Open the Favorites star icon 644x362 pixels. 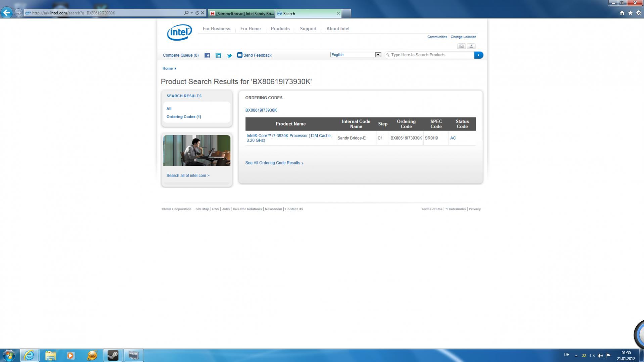coord(630,13)
